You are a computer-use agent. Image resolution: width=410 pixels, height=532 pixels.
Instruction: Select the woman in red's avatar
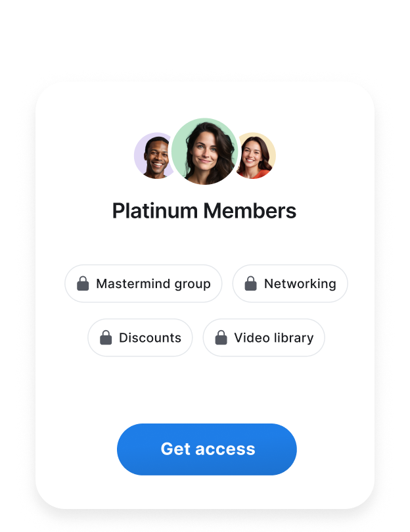pos(256,156)
